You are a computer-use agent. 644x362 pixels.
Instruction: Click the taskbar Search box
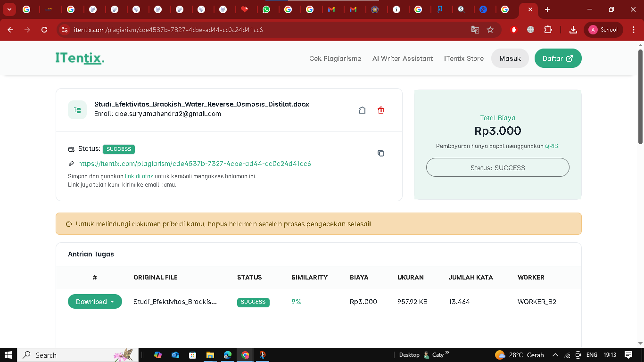click(x=77, y=355)
